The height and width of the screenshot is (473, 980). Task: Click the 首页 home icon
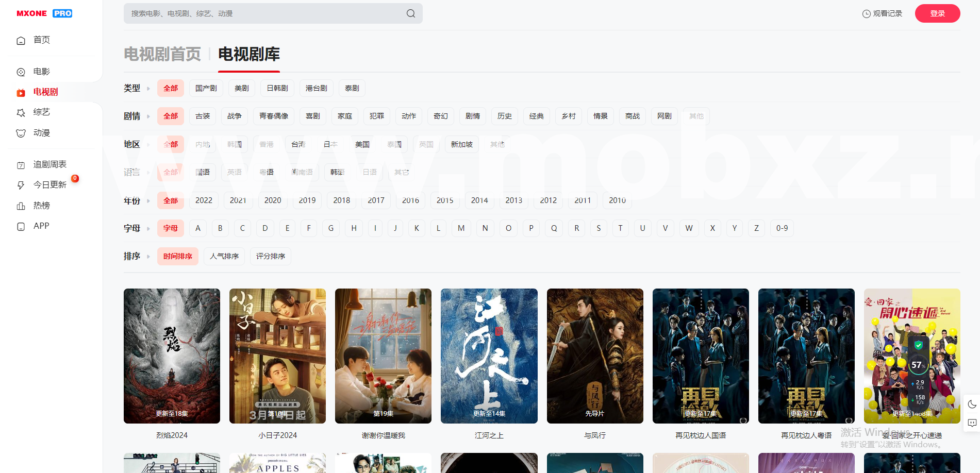21,40
